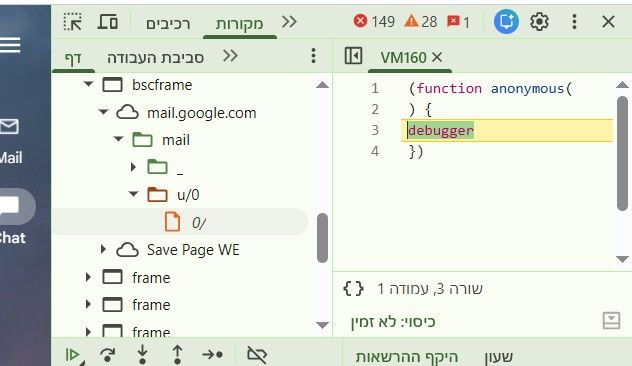The image size is (632, 366).
Task: Collapse the mail folder arrow
Action: pos(118,139)
